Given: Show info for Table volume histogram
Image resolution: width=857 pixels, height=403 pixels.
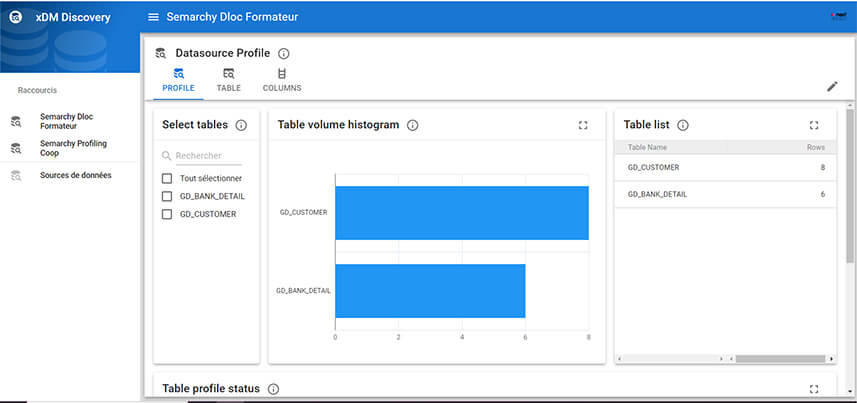Looking at the screenshot, I should [412, 125].
